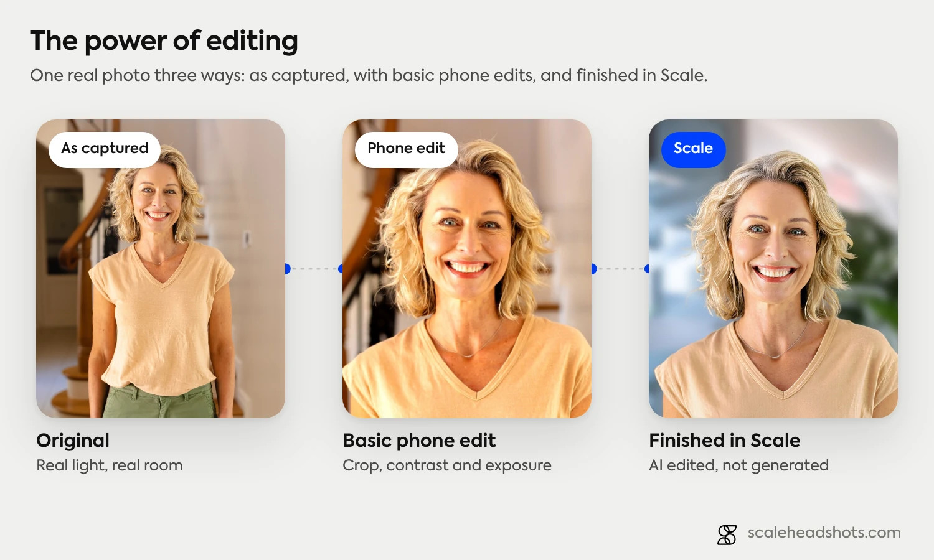Image resolution: width=934 pixels, height=560 pixels.
Task: Open the scaleheadshots.com link
Action: click(x=824, y=533)
